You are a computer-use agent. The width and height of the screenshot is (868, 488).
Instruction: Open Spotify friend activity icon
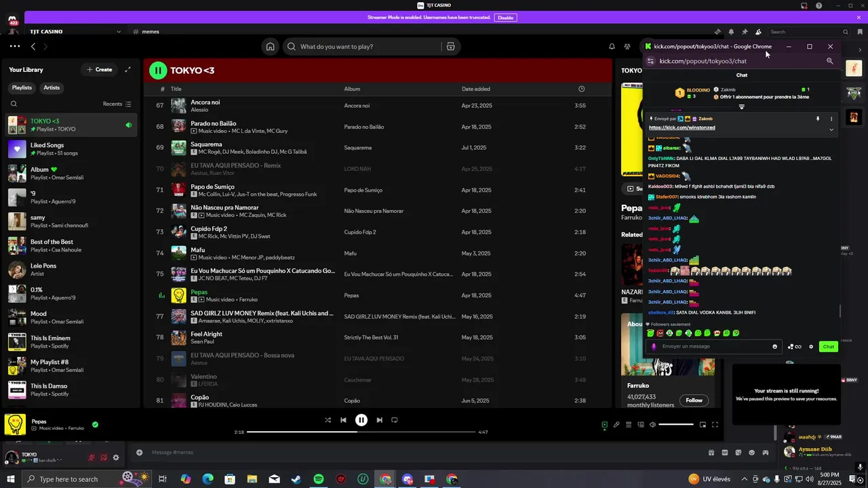(627, 47)
